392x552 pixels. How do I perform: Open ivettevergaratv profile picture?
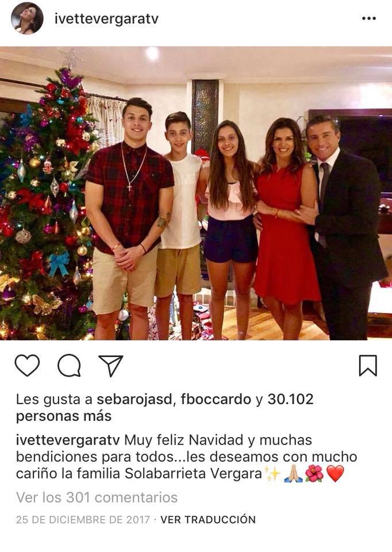tap(27, 18)
